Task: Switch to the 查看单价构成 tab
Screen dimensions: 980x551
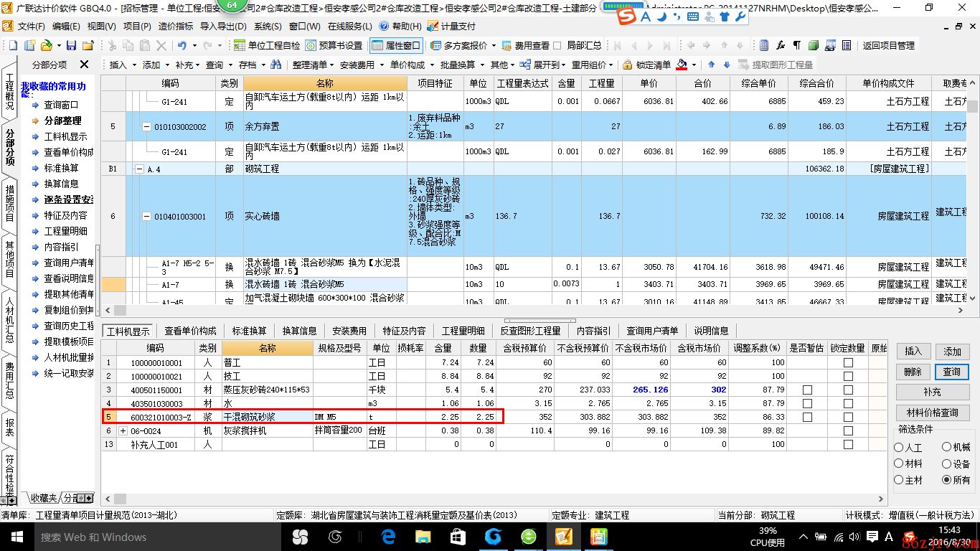Action: click(190, 331)
